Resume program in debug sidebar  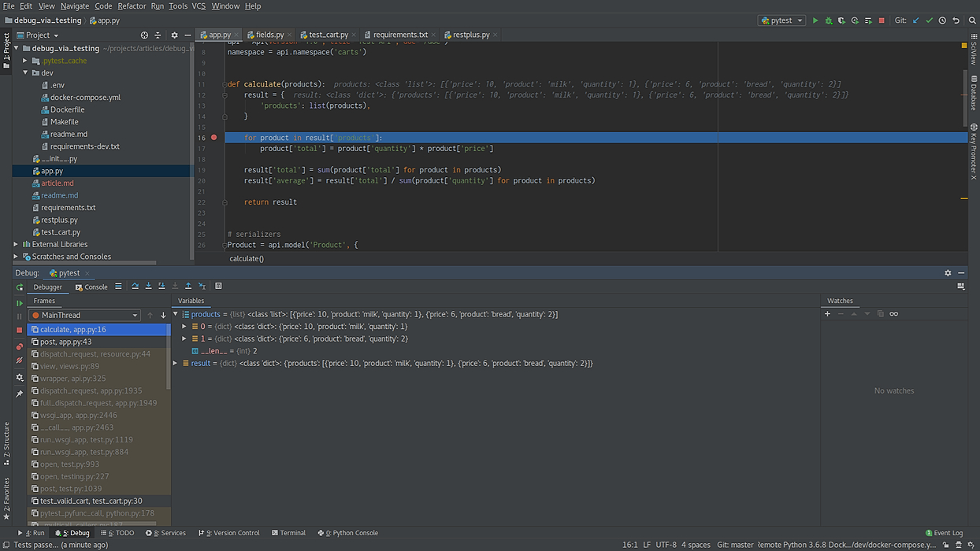tap(20, 303)
